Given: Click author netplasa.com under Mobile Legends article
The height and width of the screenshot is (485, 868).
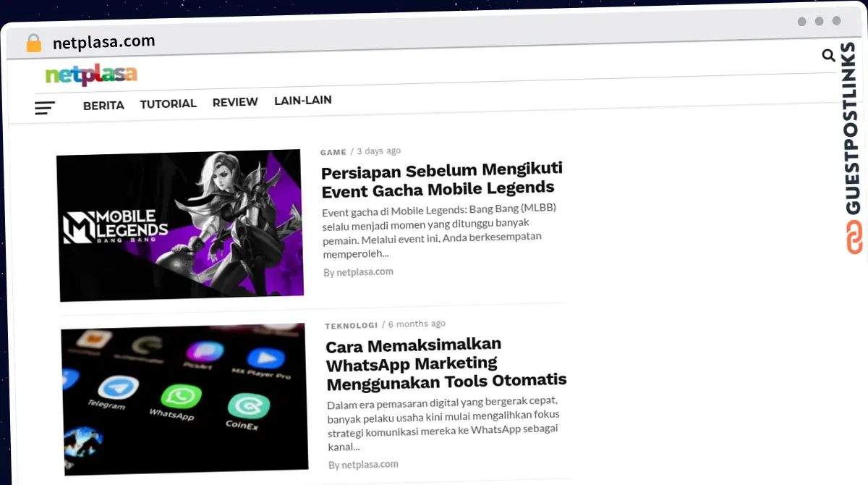Looking at the screenshot, I should coord(365,272).
